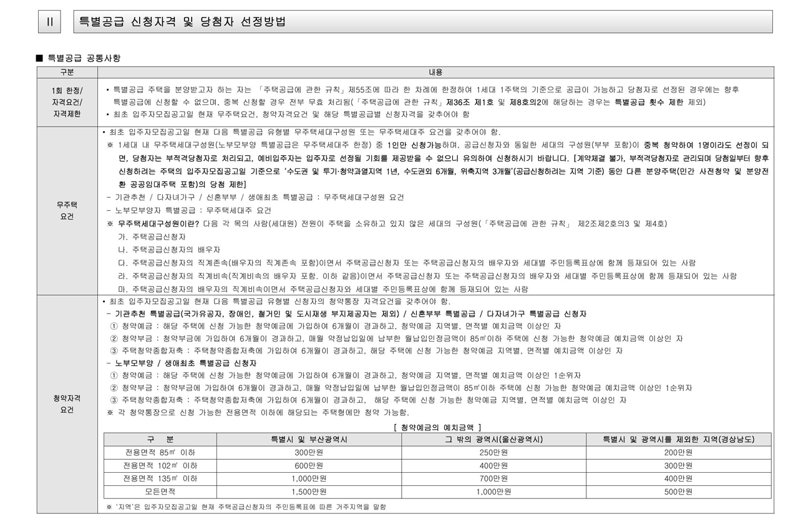Click the '구 분' header in deposit table
This screenshot has height=532, width=811.
[x=160, y=439]
